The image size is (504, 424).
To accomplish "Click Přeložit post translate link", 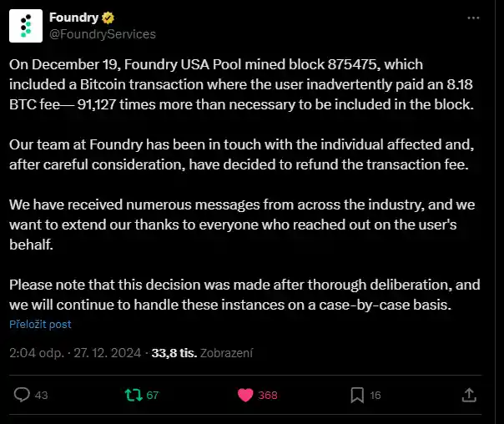I will (40, 324).
